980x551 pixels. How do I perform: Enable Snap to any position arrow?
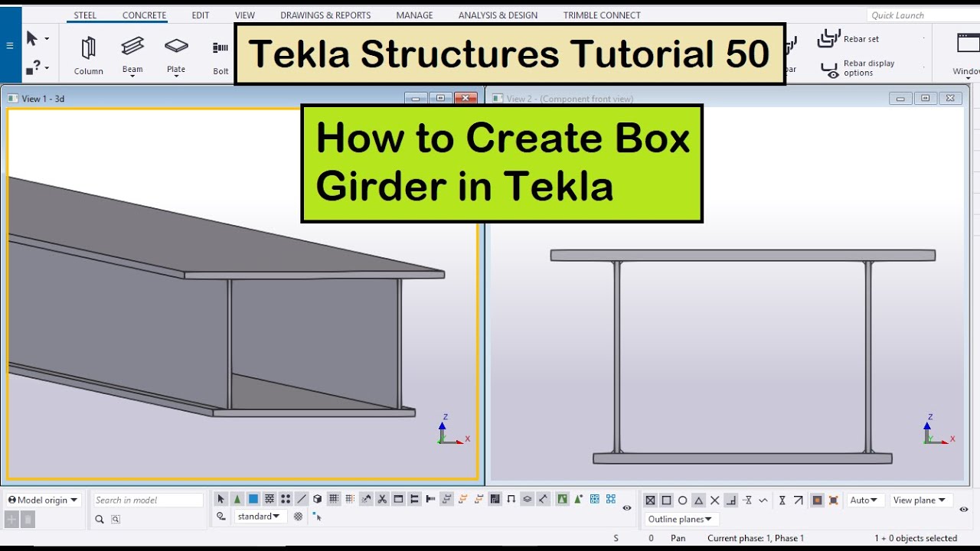(x=799, y=500)
